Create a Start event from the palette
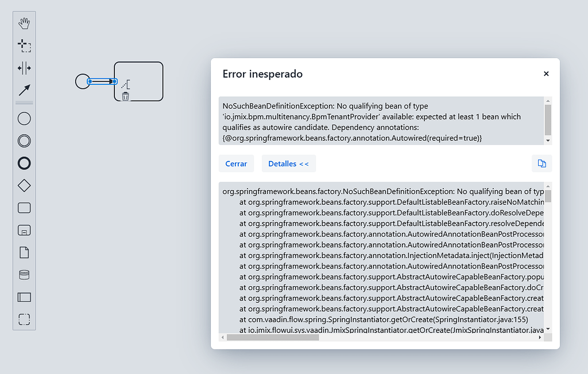This screenshot has width=588, height=374. pos(24,118)
